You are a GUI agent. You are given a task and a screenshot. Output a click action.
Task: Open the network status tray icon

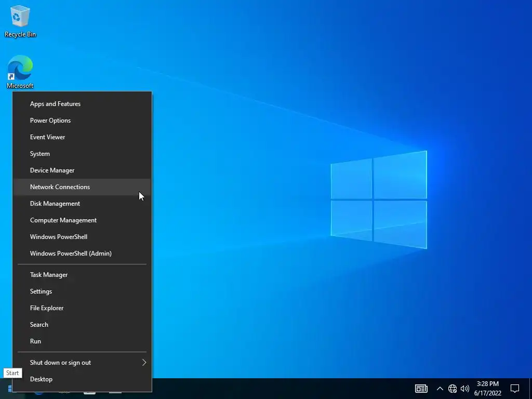[x=453, y=389]
